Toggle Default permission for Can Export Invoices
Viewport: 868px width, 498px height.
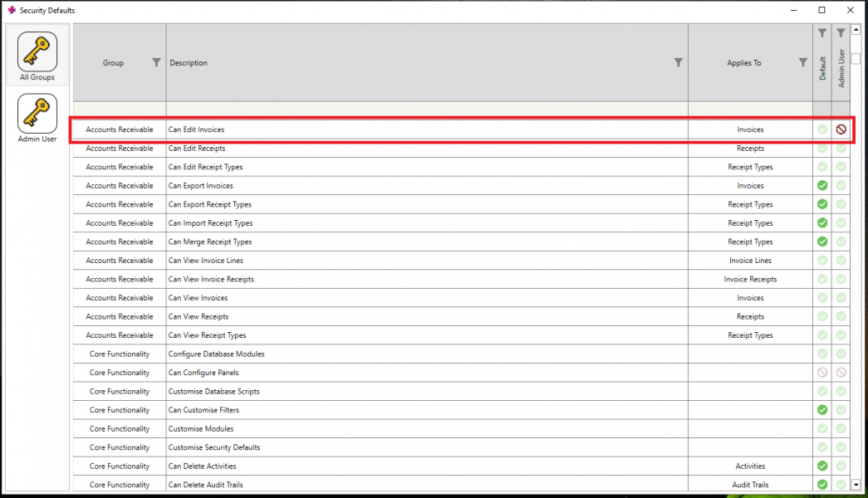tap(822, 185)
